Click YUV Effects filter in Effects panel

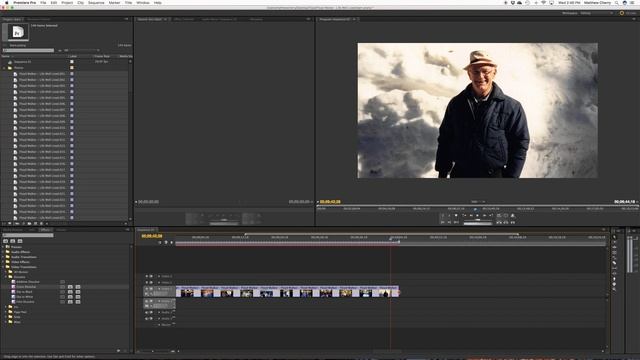[20, 241]
